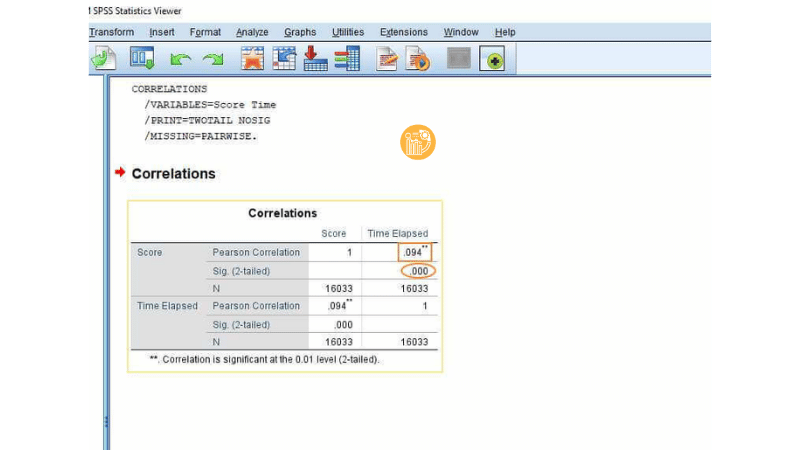Image resolution: width=800 pixels, height=450 pixels.
Task: Click the .094 cell in Score row
Action: point(415,252)
